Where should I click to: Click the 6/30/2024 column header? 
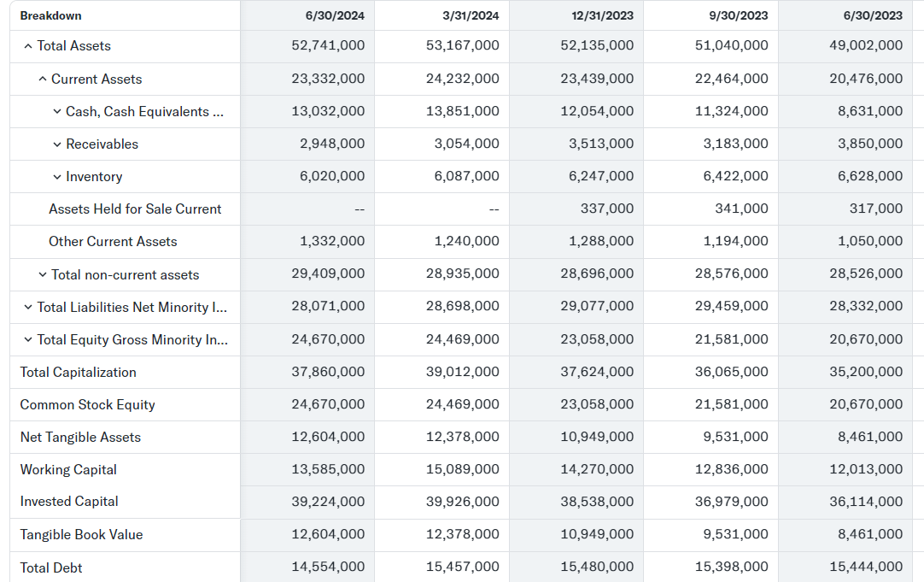click(334, 15)
